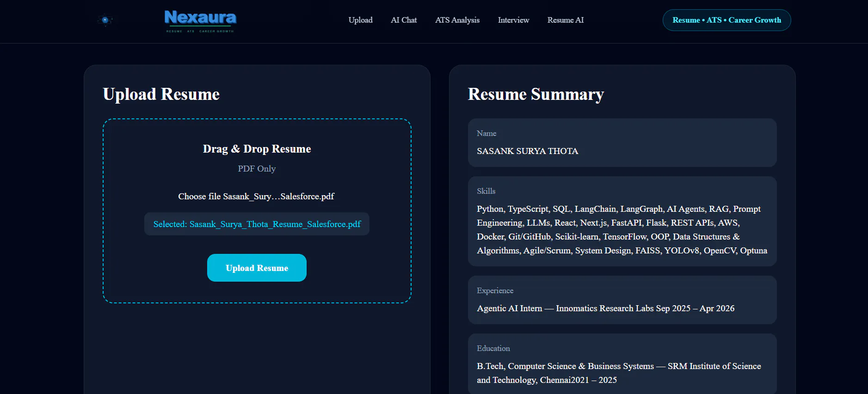Click the Agentic AI Intern experience entry

click(x=605, y=308)
